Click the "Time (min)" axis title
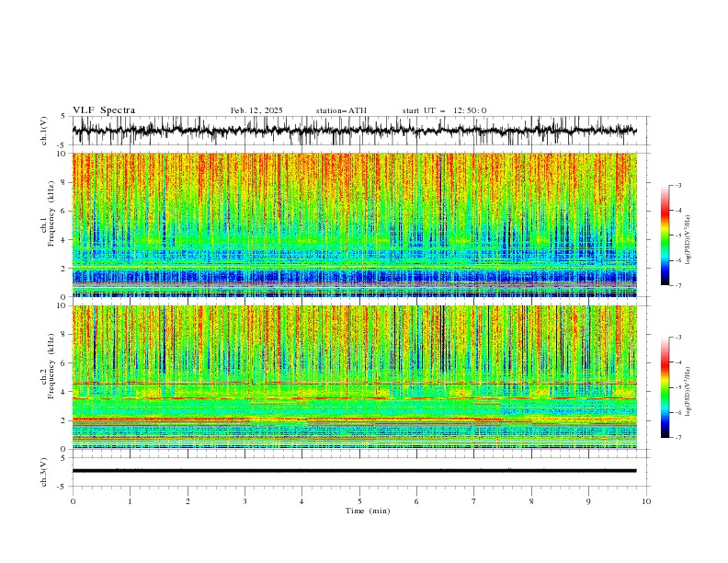 (x=368, y=511)
